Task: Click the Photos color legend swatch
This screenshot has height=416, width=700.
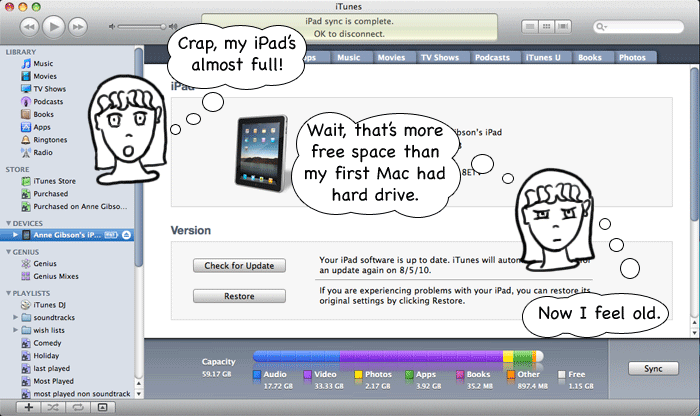Action: point(358,374)
